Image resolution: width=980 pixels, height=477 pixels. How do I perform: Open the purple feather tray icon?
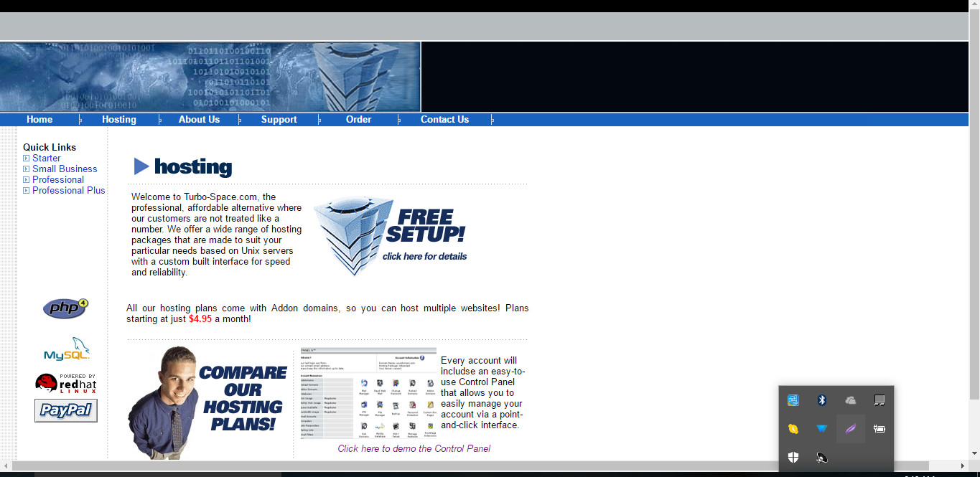[851, 429]
